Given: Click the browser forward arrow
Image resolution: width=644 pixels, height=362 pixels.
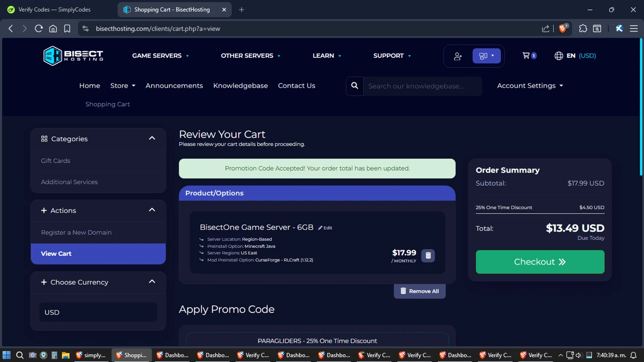Looking at the screenshot, I should pos(24,29).
